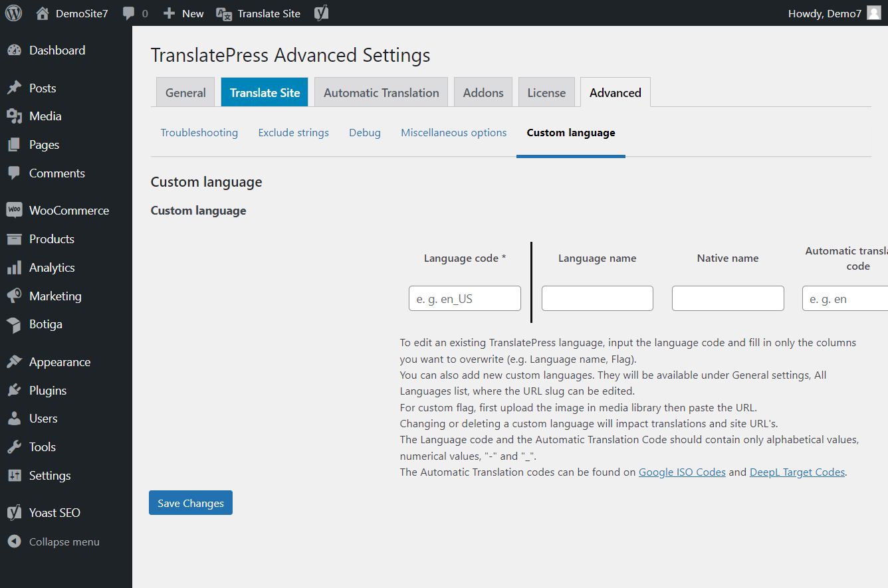
Task: Click the Users person icon
Action: 14,419
